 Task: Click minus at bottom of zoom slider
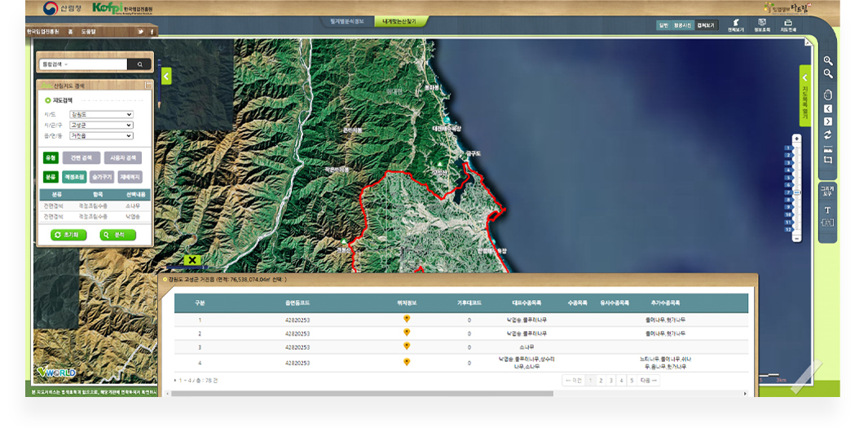796,239
